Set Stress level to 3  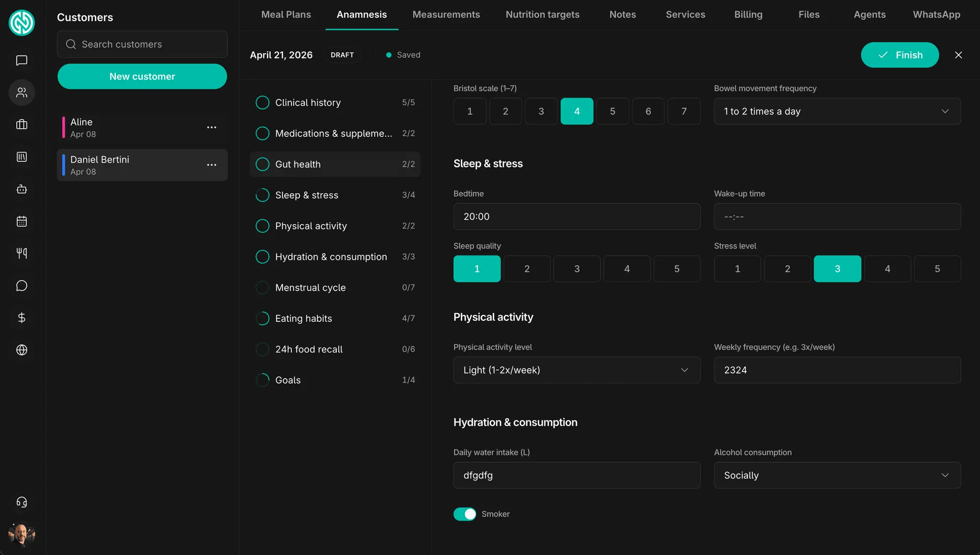point(837,269)
